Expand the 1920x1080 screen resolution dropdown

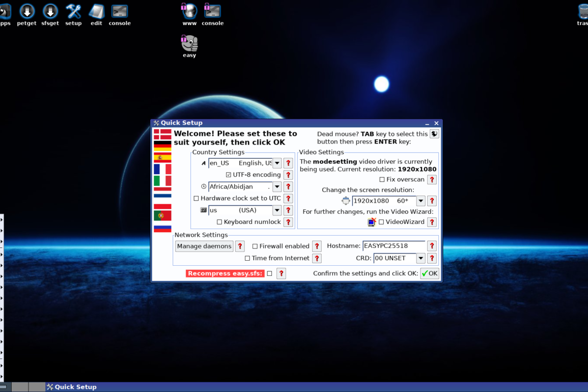pyautogui.click(x=421, y=201)
